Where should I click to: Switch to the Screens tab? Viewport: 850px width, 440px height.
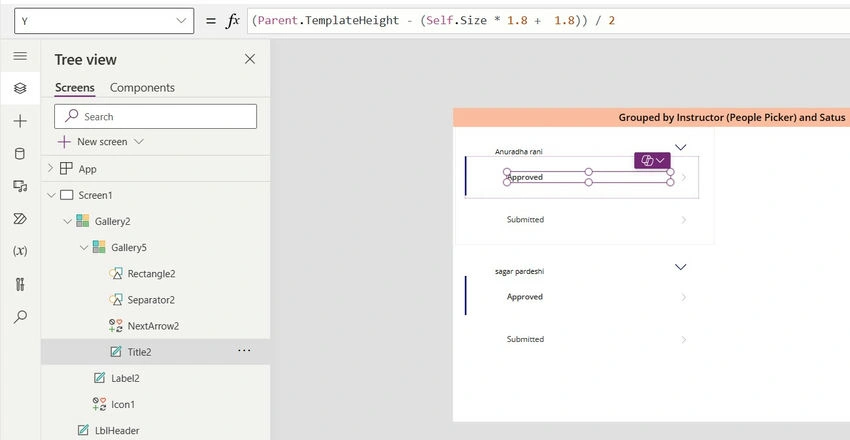tap(75, 88)
